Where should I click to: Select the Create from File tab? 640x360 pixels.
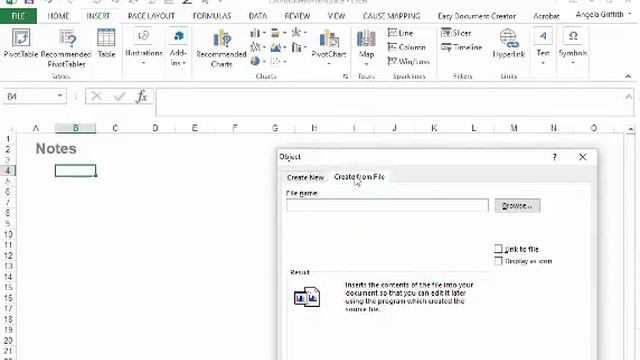[359, 177]
